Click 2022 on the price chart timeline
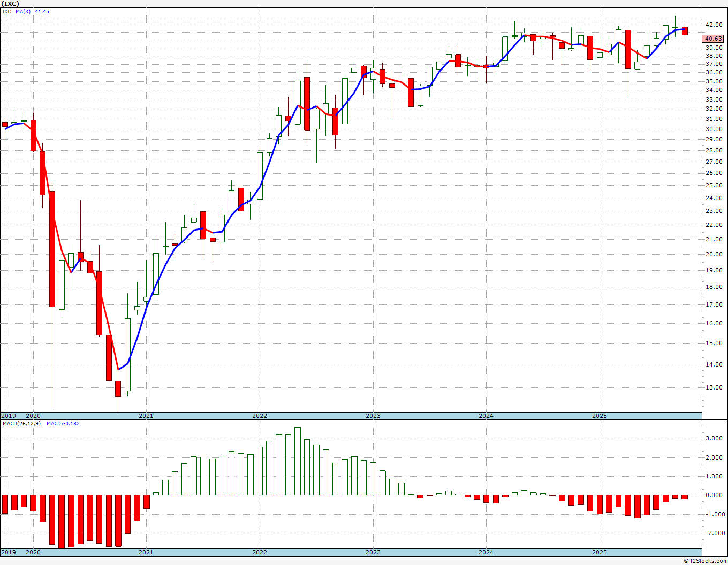The height and width of the screenshot is (565, 728). point(260,416)
